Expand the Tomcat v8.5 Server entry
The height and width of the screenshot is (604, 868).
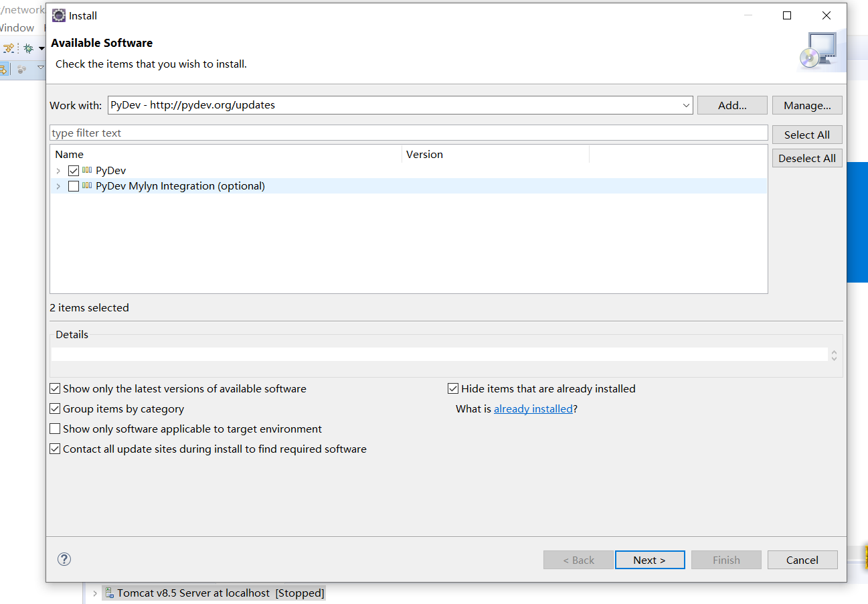[x=95, y=593]
